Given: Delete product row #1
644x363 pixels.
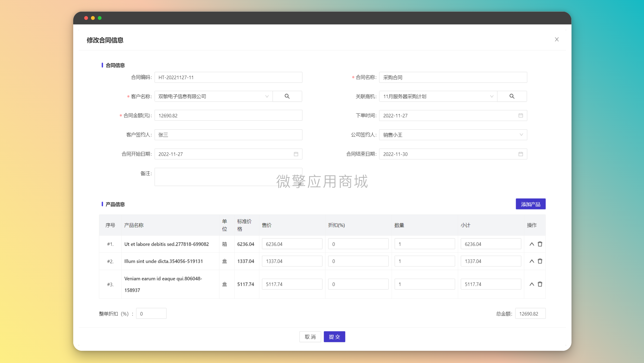Looking at the screenshot, I should point(540,244).
